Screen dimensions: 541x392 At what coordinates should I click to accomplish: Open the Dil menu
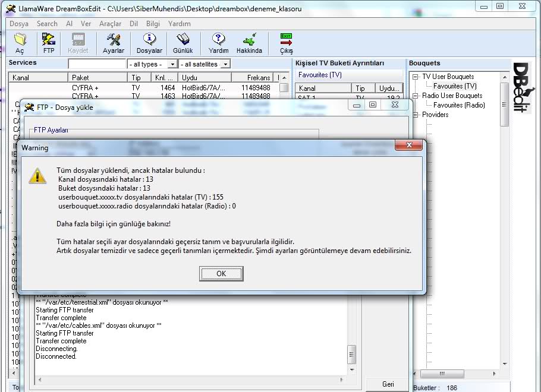[134, 24]
